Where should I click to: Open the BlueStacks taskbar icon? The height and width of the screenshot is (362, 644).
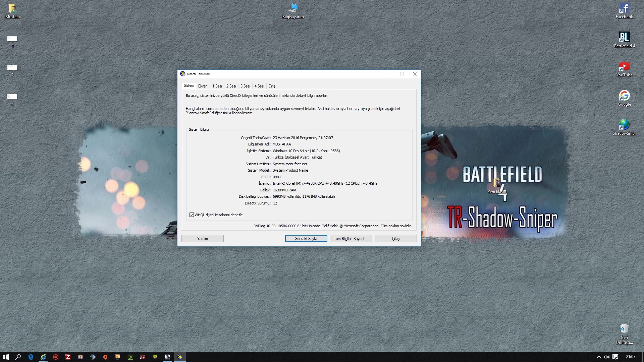pos(155,357)
